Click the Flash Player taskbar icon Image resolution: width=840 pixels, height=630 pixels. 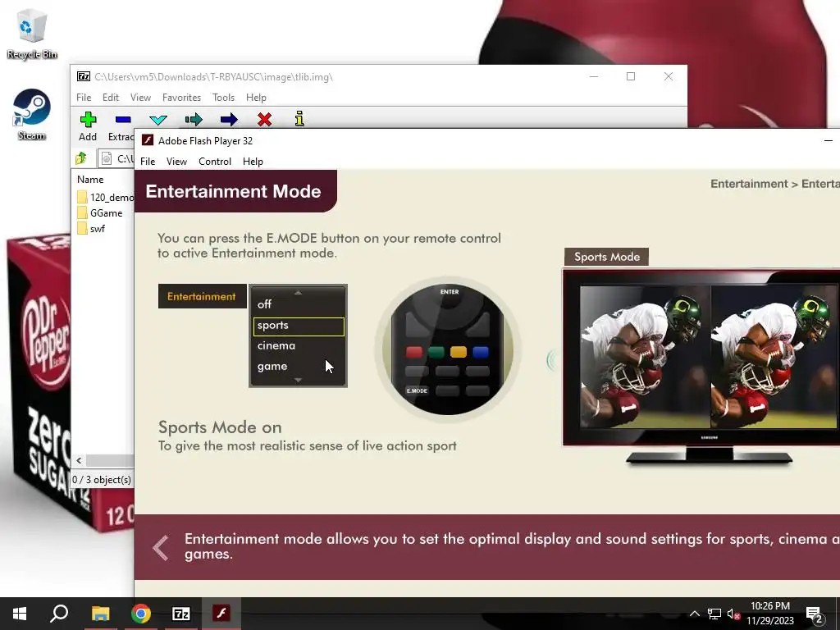click(221, 614)
